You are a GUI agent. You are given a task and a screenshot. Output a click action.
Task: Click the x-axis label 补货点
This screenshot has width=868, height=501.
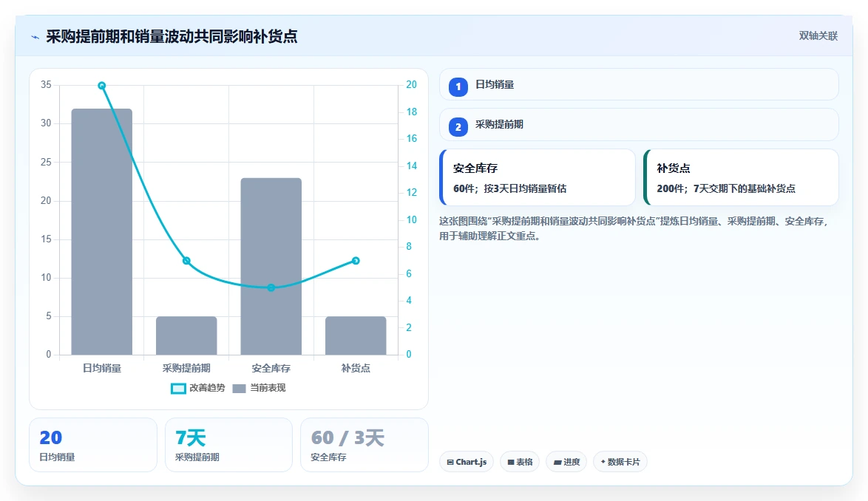pyautogui.click(x=356, y=368)
